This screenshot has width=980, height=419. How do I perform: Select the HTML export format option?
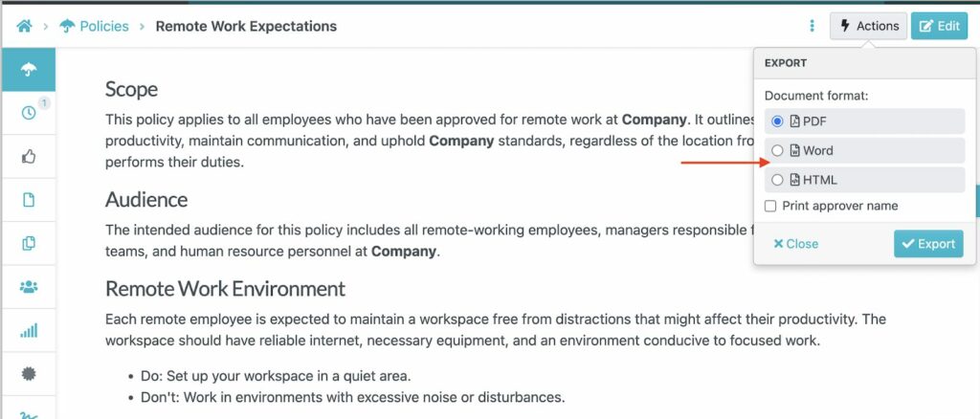[778, 180]
